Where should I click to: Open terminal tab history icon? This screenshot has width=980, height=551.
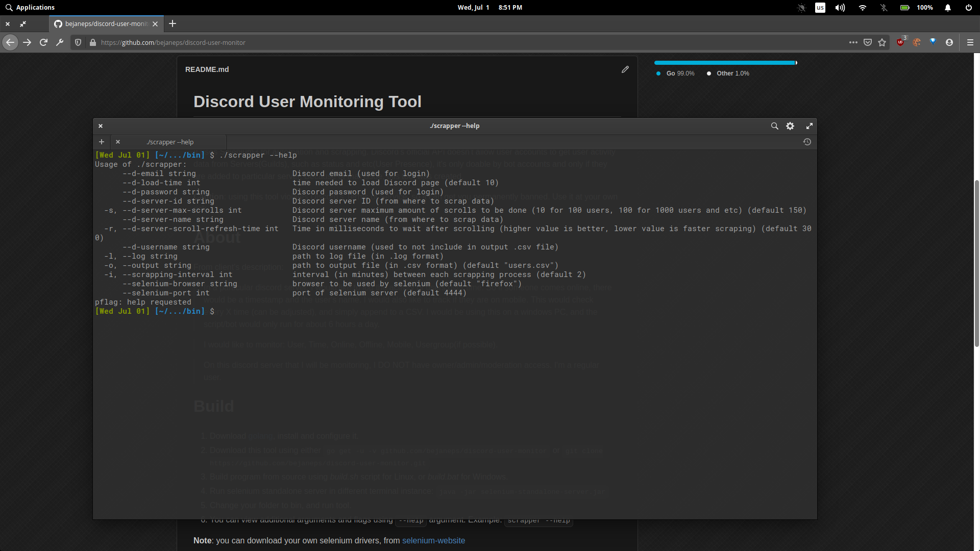[807, 142]
